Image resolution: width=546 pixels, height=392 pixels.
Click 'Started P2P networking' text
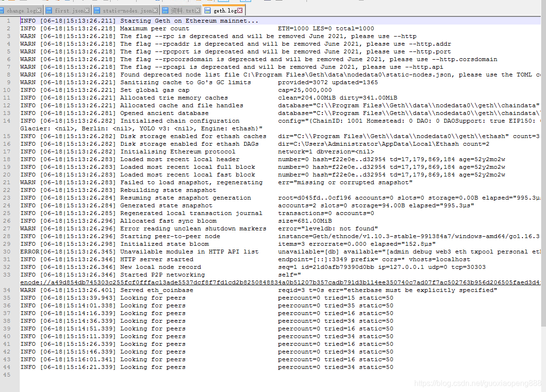(x=162, y=275)
